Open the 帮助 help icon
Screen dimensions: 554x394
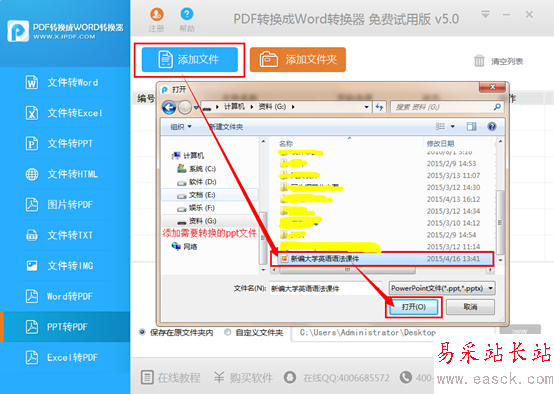pos(187,14)
